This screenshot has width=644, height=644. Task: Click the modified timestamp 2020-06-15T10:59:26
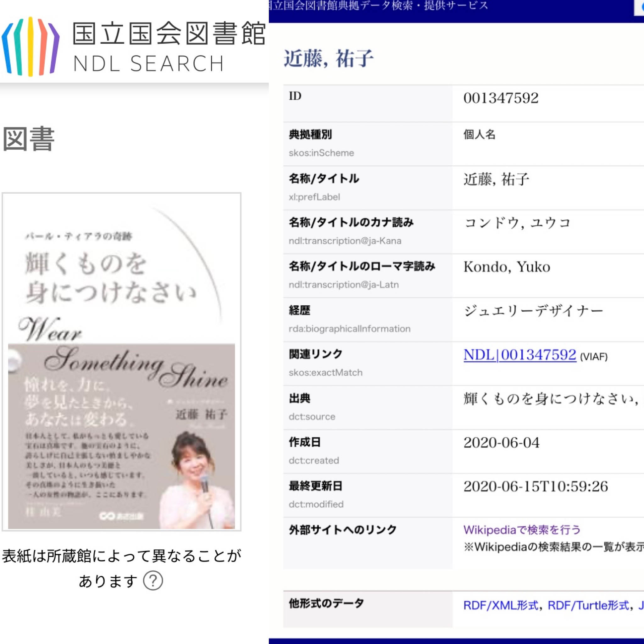click(536, 487)
